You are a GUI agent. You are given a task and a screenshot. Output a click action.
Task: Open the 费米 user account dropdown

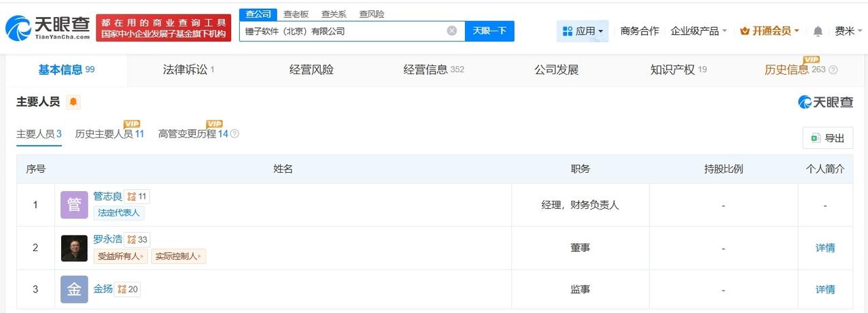click(848, 31)
